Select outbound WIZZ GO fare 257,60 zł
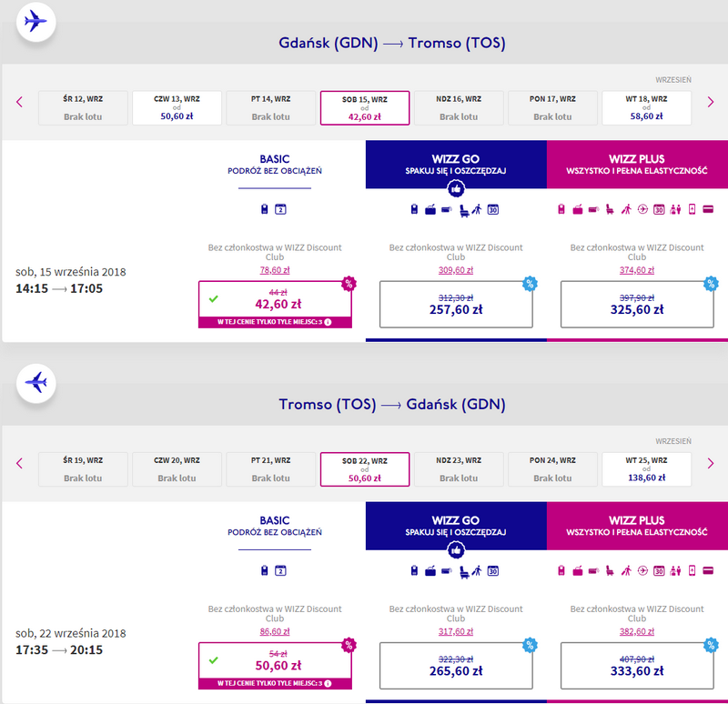Screen dimensions: 728x704 coord(456,305)
